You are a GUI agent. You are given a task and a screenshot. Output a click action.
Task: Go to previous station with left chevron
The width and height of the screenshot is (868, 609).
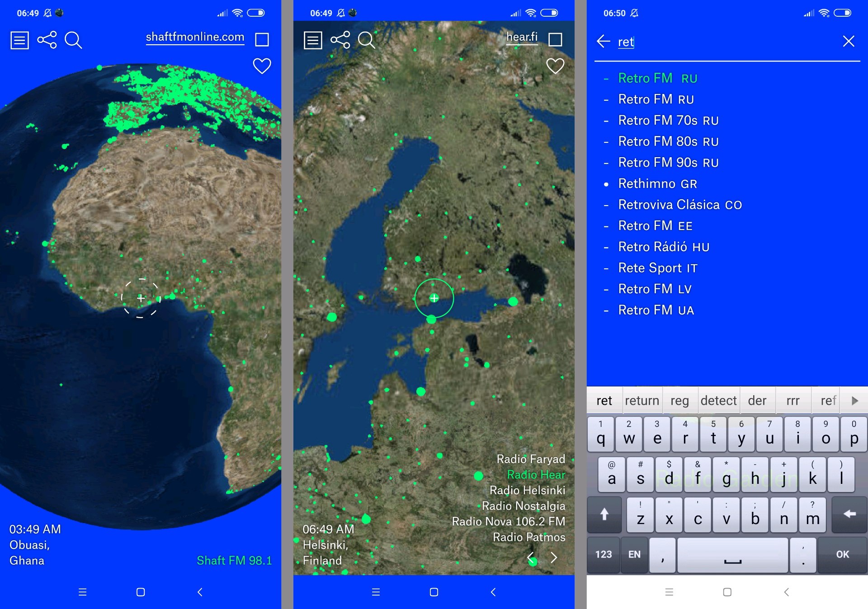coord(531,557)
